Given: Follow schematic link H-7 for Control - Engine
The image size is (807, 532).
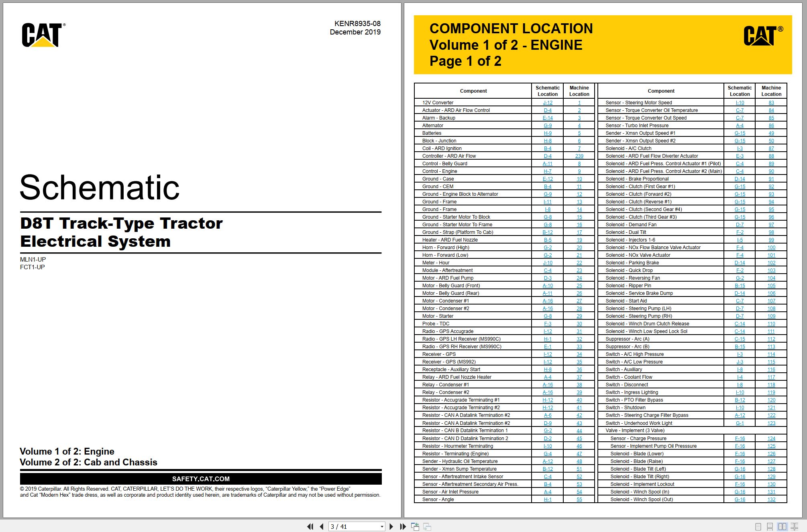Looking at the screenshot, I should coord(548,171).
